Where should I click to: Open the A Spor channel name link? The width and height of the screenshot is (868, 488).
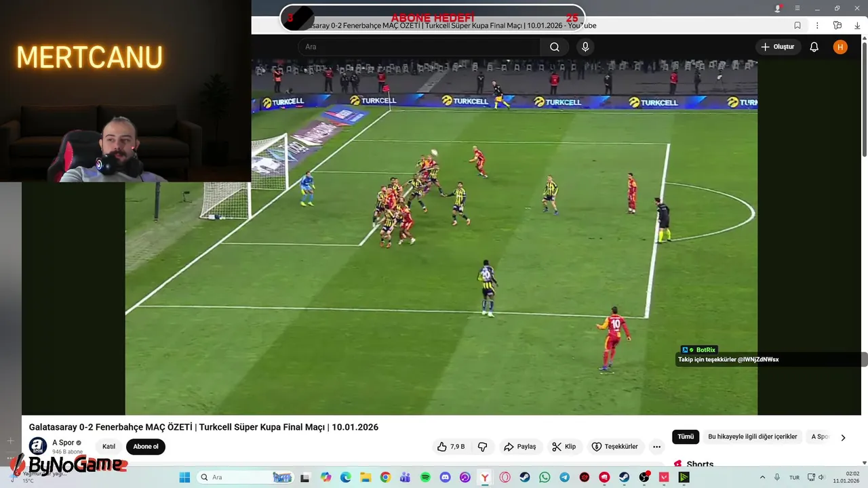point(63,443)
